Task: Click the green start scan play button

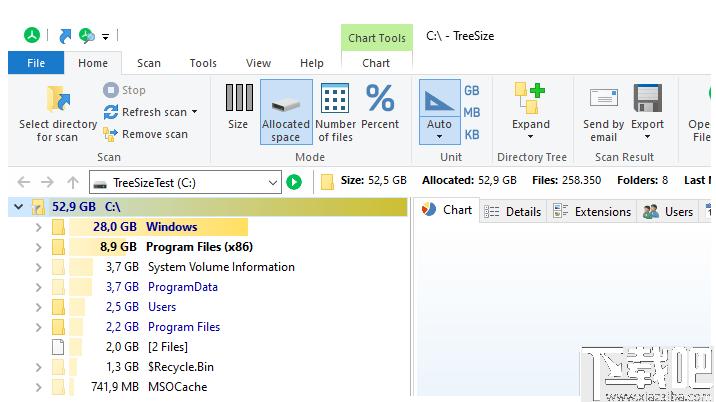Action: tap(294, 182)
